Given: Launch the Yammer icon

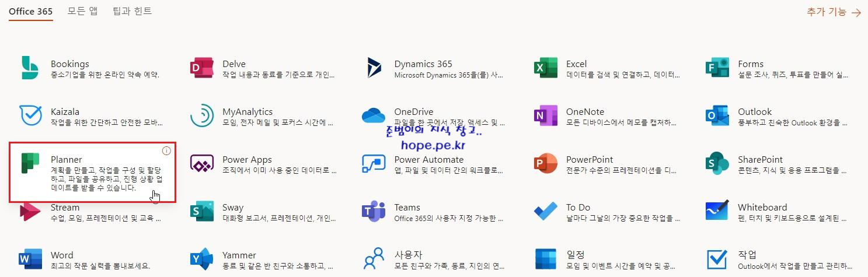Looking at the screenshot, I should click(202, 260).
